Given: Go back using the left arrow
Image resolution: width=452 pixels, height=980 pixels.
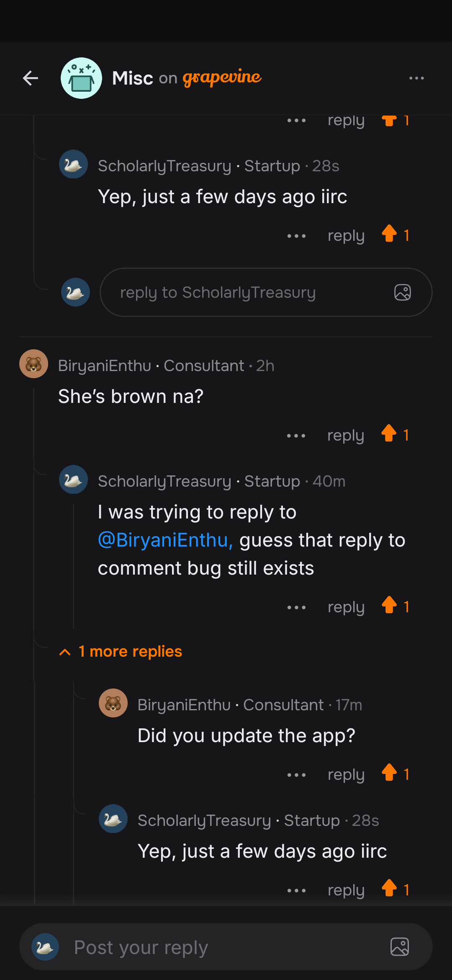Looking at the screenshot, I should tap(31, 78).
